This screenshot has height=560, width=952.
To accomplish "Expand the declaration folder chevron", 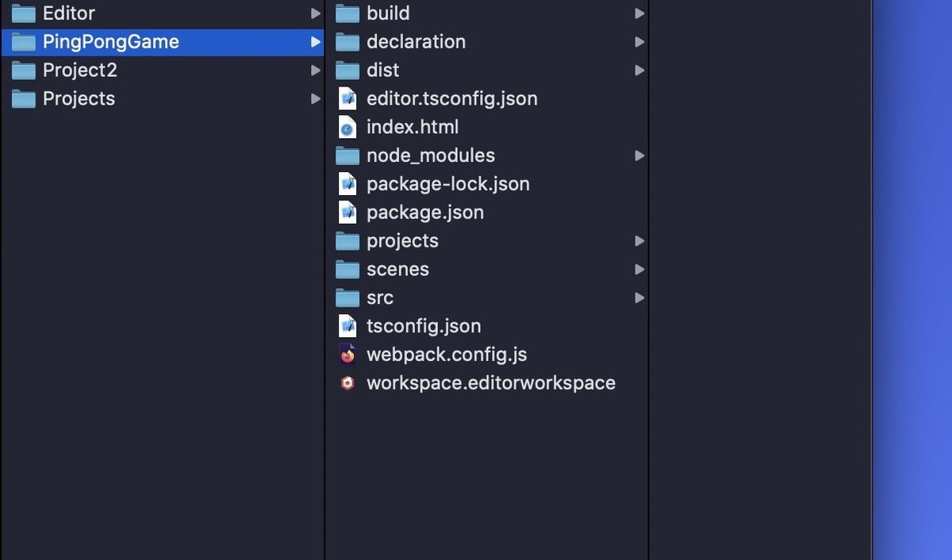I will point(639,41).
